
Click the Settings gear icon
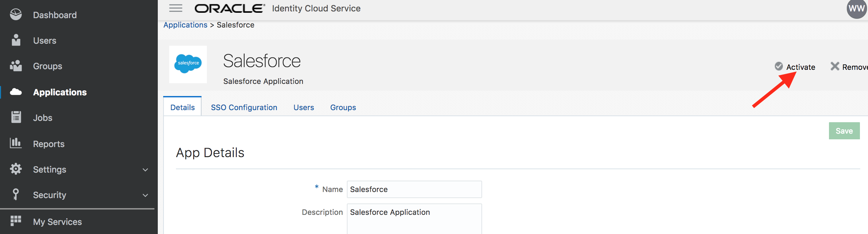[16, 169]
